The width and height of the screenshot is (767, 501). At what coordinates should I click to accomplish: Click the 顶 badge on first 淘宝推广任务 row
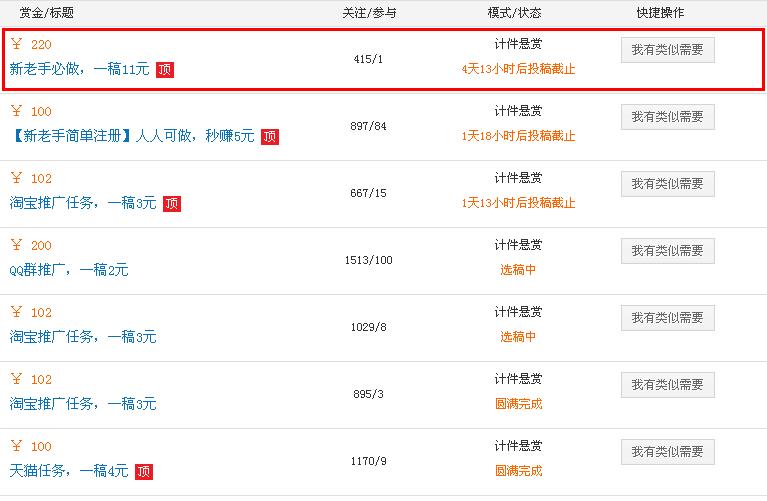(x=172, y=204)
